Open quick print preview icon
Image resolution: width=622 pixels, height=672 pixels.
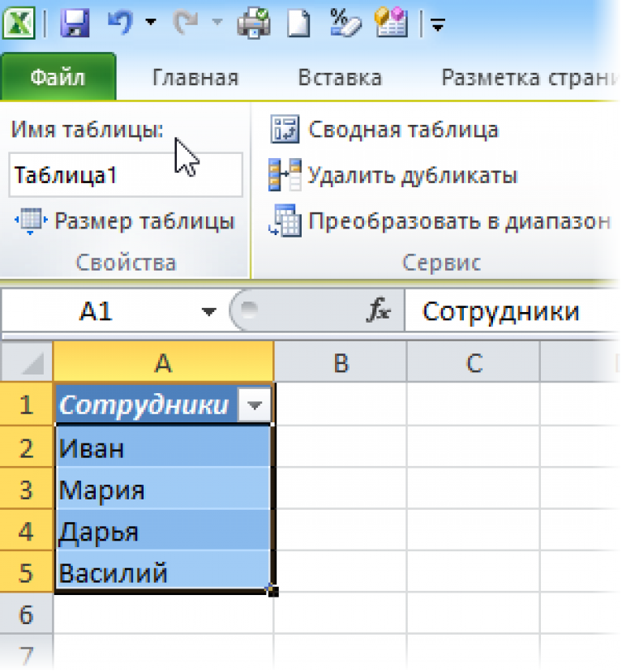(254, 24)
